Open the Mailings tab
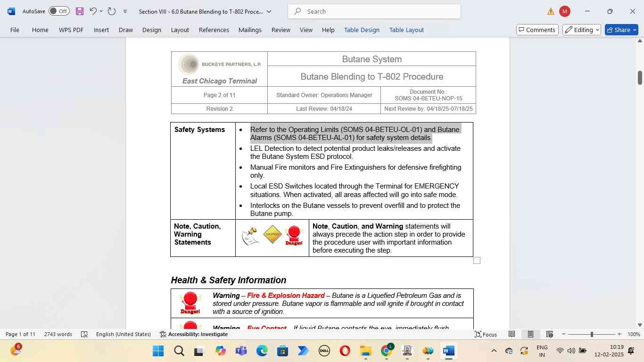The height and width of the screenshot is (362, 644). [250, 30]
